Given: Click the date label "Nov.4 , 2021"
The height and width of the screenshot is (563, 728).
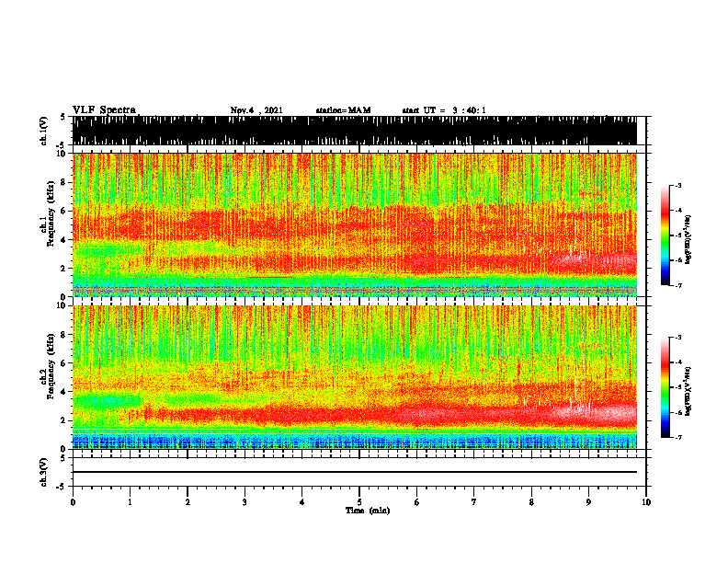Looking at the screenshot, I should pos(256,110).
